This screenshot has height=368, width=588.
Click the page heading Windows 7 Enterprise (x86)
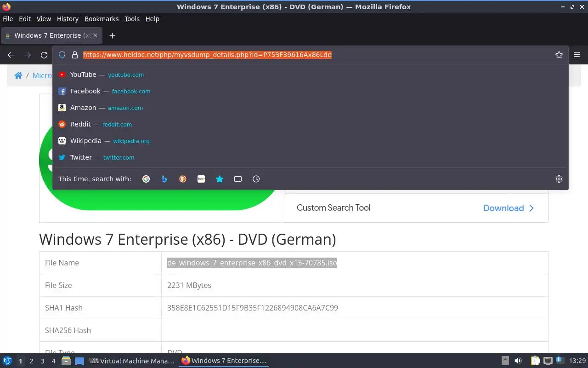click(187, 239)
